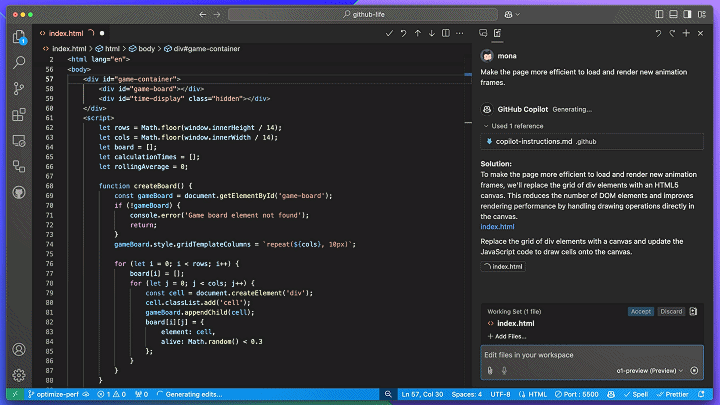Screen dimensions: 720x405
Task: Open Source Control view
Action: [x=19, y=89]
